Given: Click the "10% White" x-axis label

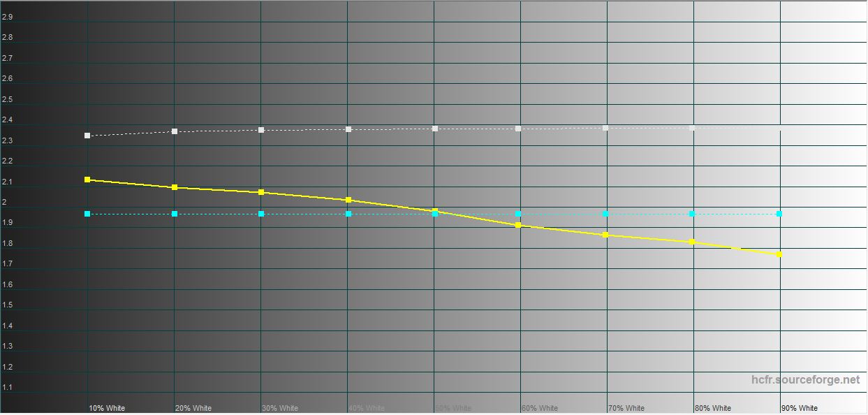Looking at the screenshot, I should click(107, 408).
